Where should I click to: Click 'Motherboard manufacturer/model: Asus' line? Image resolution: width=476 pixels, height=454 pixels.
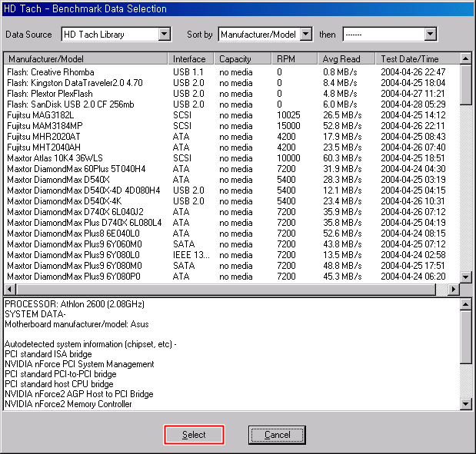76,324
